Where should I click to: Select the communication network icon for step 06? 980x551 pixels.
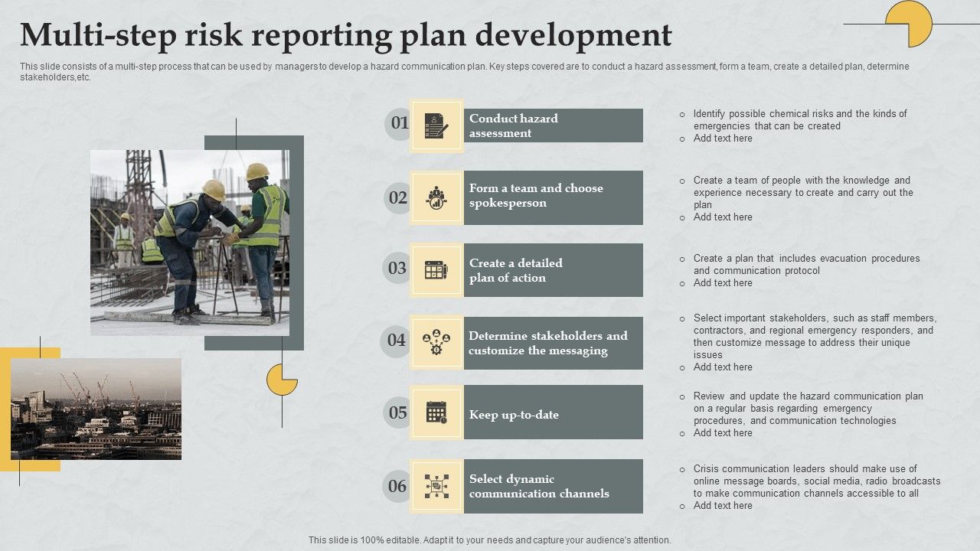tap(436, 485)
